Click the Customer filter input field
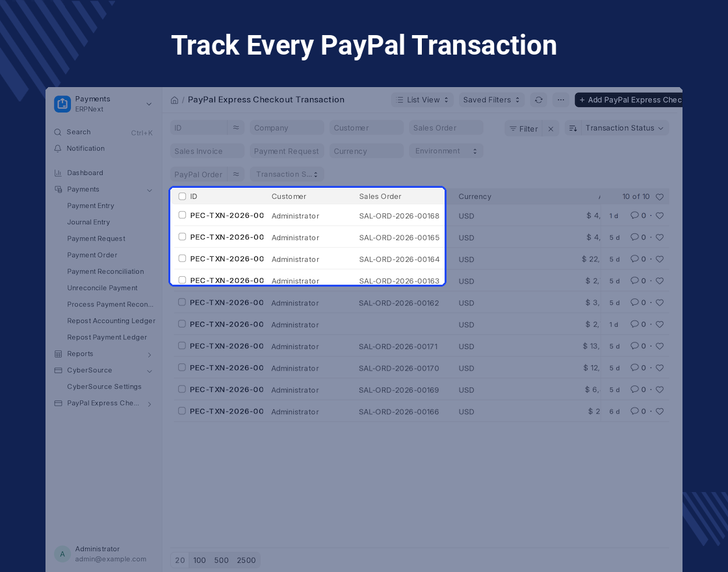 click(367, 127)
